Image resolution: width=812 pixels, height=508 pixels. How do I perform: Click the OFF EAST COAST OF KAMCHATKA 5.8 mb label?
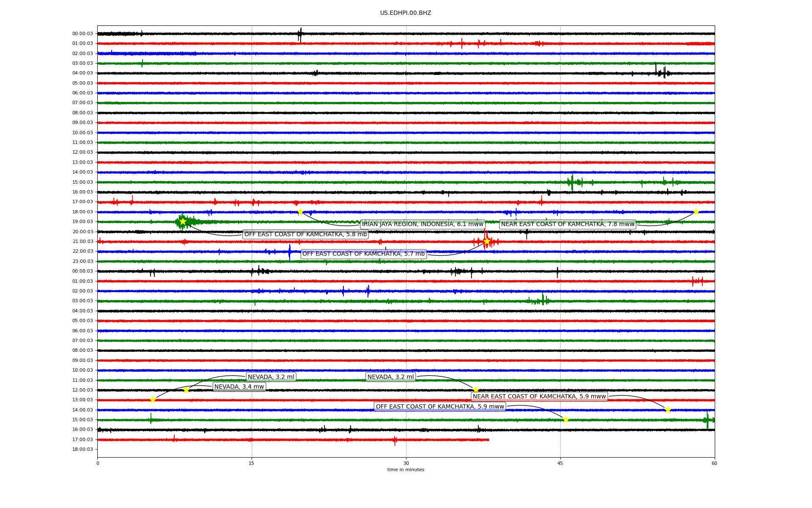(x=305, y=234)
